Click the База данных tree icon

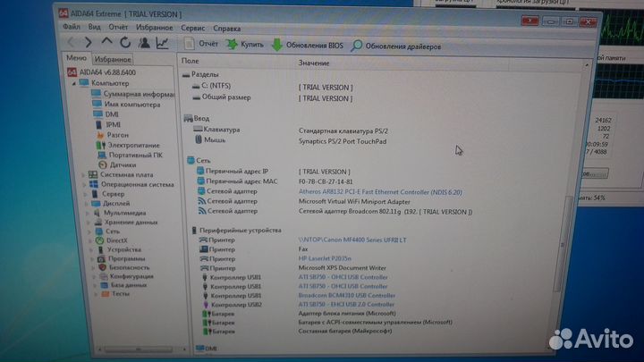pos(105,285)
